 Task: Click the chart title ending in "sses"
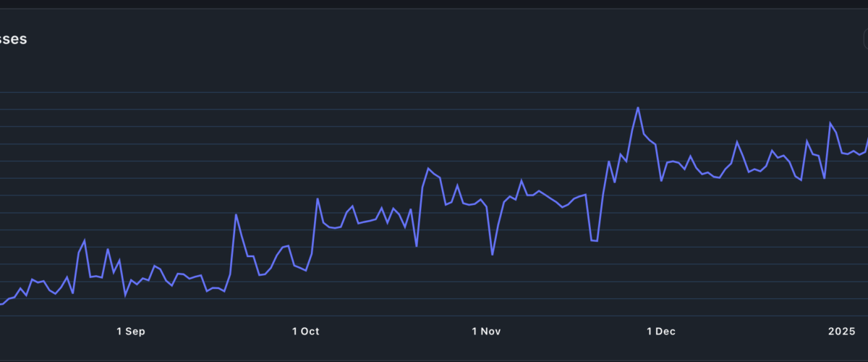click(13, 40)
